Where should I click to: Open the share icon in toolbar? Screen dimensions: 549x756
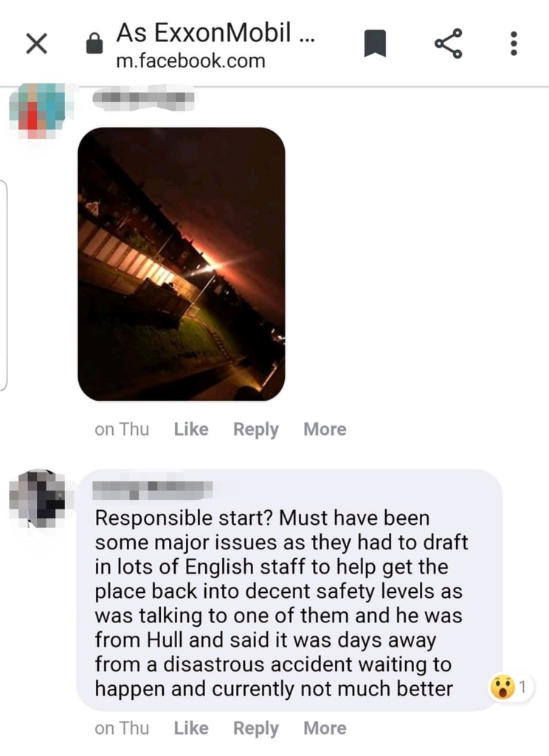coord(448,44)
